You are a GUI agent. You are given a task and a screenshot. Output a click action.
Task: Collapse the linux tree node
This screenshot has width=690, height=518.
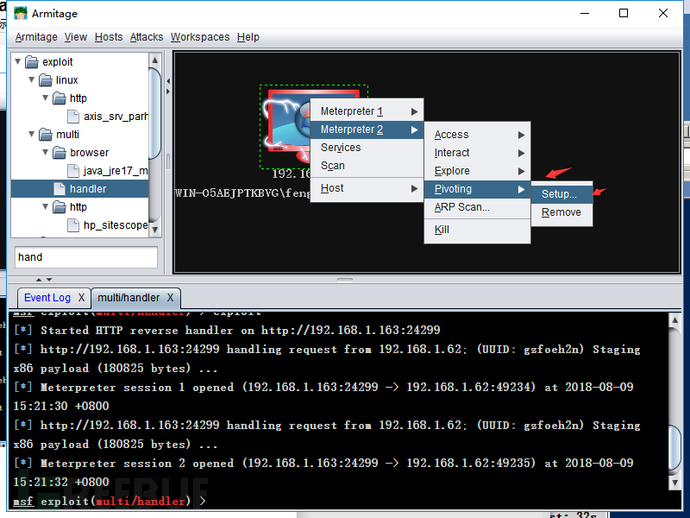tap(31, 80)
